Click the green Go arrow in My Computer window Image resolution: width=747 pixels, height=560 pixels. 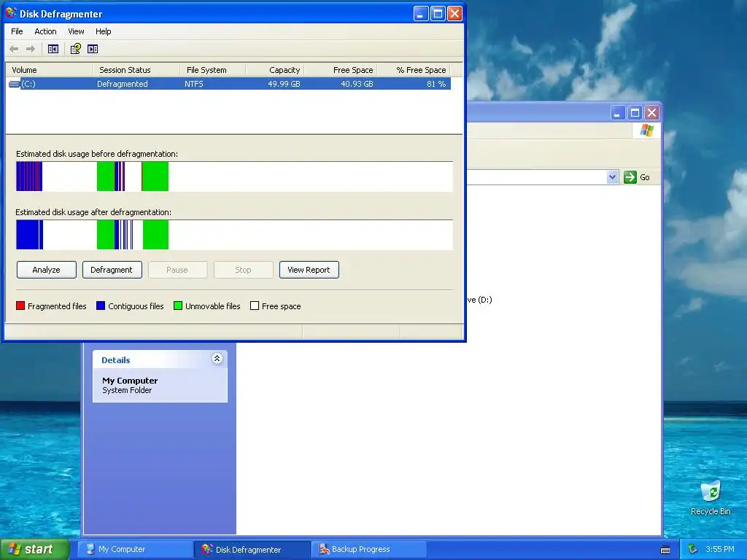tap(630, 177)
